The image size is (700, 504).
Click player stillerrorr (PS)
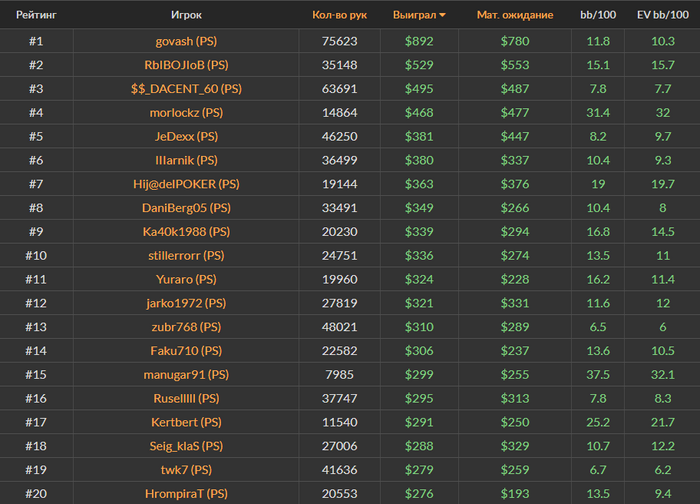186,255
